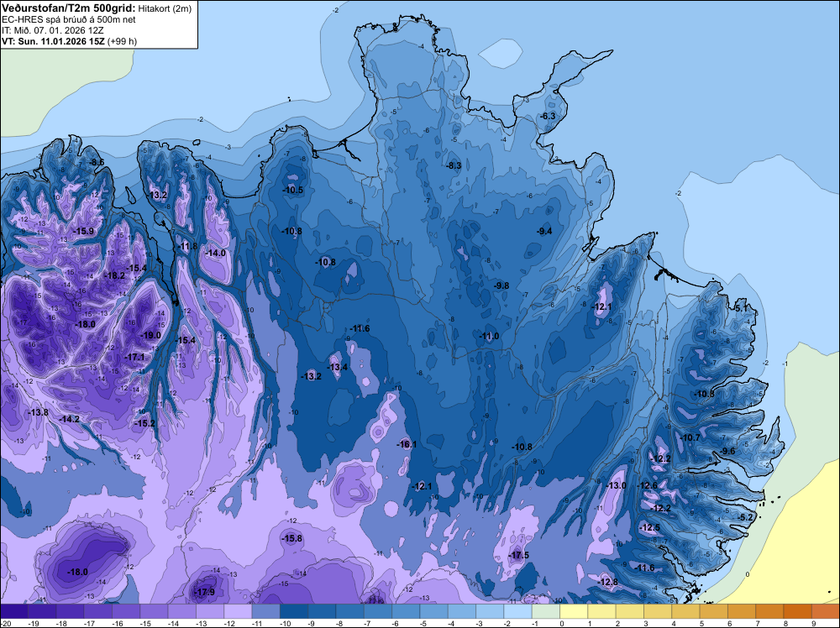Click the -18.2 temperature label

pyautogui.click(x=114, y=275)
